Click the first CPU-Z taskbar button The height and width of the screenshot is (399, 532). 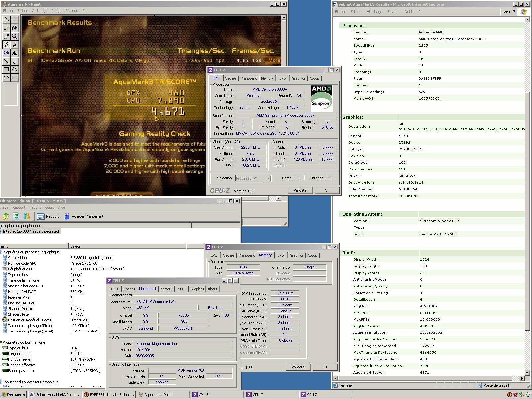point(217,395)
